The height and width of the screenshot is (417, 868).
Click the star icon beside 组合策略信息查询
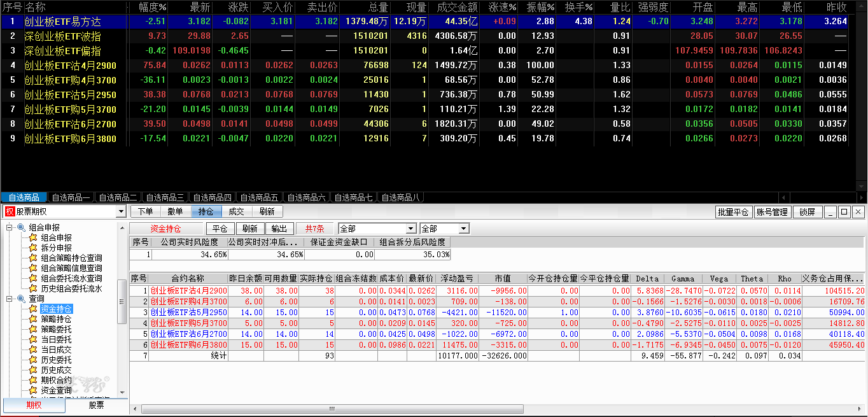click(x=33, y=268)
